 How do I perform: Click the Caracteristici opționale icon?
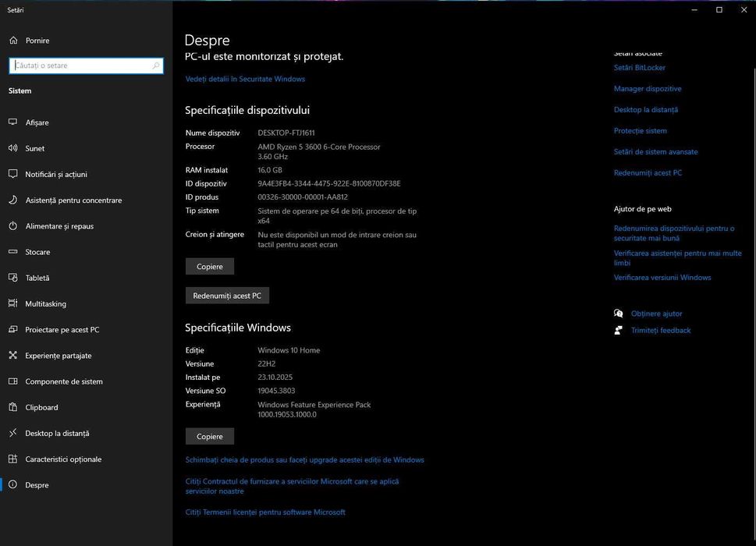[13, 459]
